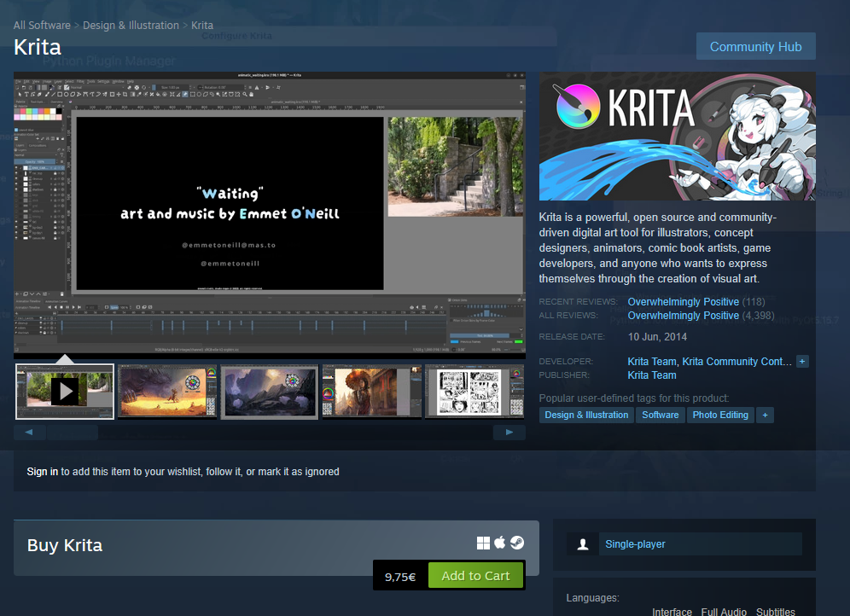Click the Apple macOS platform icon

[x=500, y=543]
